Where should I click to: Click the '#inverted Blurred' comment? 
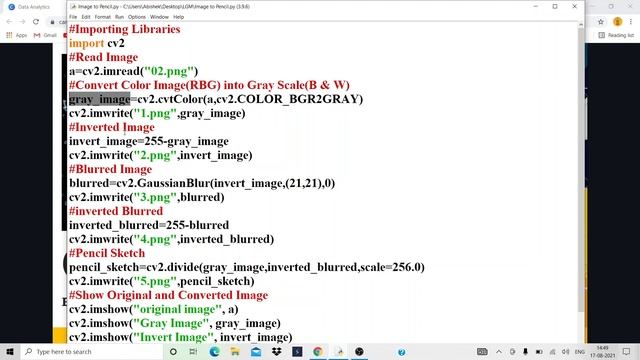(x=116, y=211)
